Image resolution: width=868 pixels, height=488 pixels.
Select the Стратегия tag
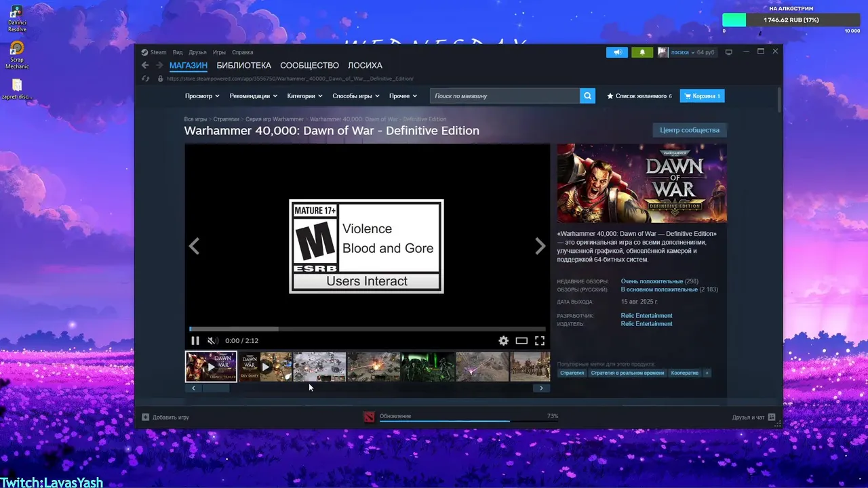tap(572, 373)
